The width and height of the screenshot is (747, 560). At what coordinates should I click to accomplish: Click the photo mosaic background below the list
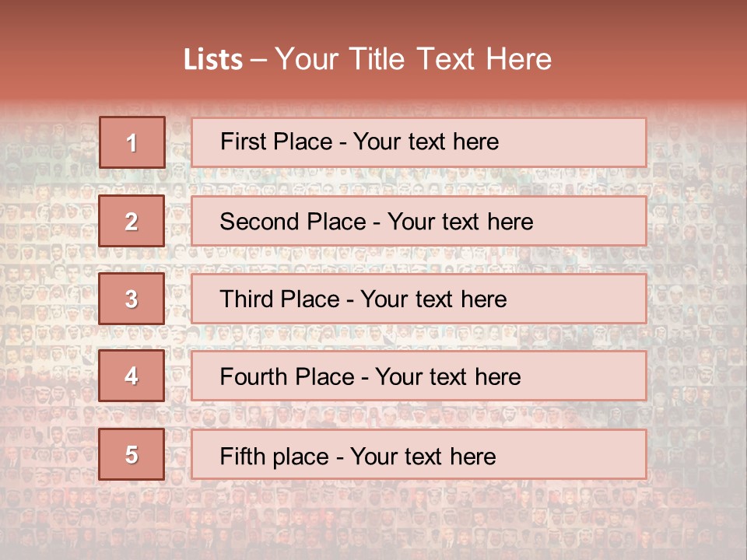pos(373,521)
